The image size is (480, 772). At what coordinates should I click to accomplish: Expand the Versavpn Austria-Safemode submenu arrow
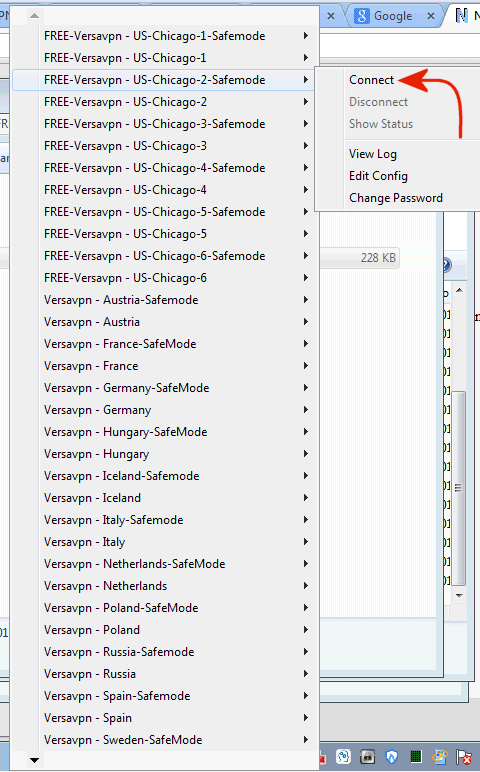point(306,300)
